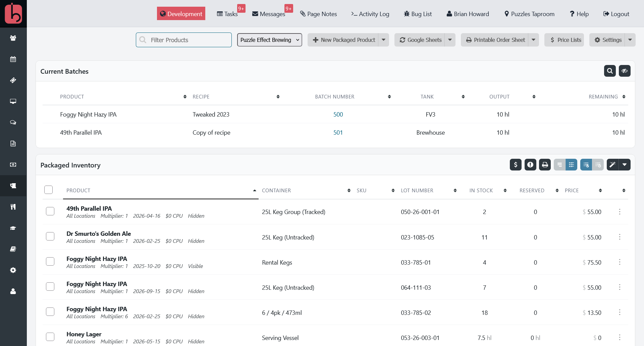Screen dimensions: 644x346
Task: Click the Filter Products search field
Action: (x=184, y=40)
